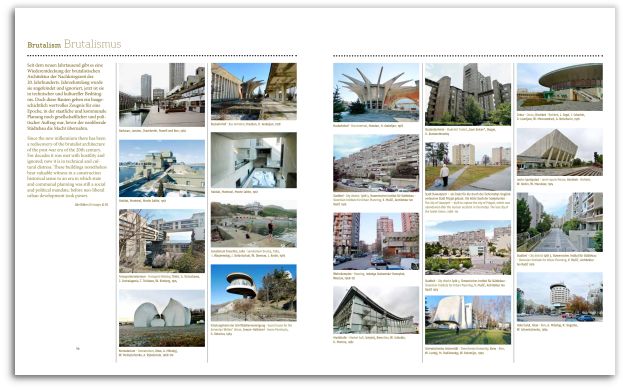
Task: Select the English intro paragraph starting "Since"
Action: tap(67, 167)
